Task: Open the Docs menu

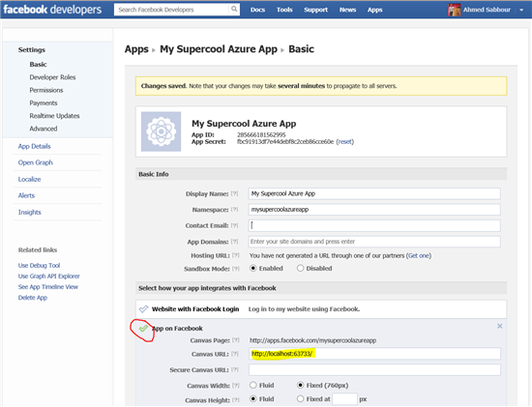Action: (x=257, y=10)
